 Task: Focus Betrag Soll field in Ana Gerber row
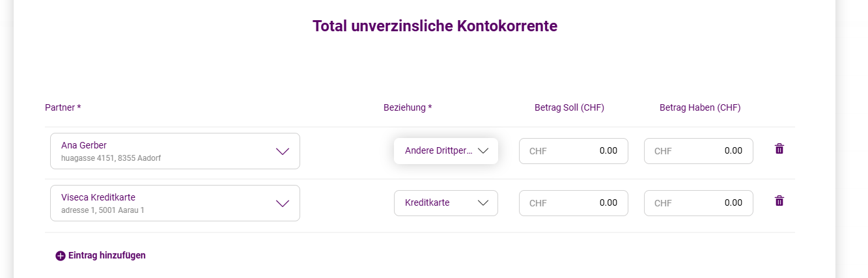tap(574, 151)
